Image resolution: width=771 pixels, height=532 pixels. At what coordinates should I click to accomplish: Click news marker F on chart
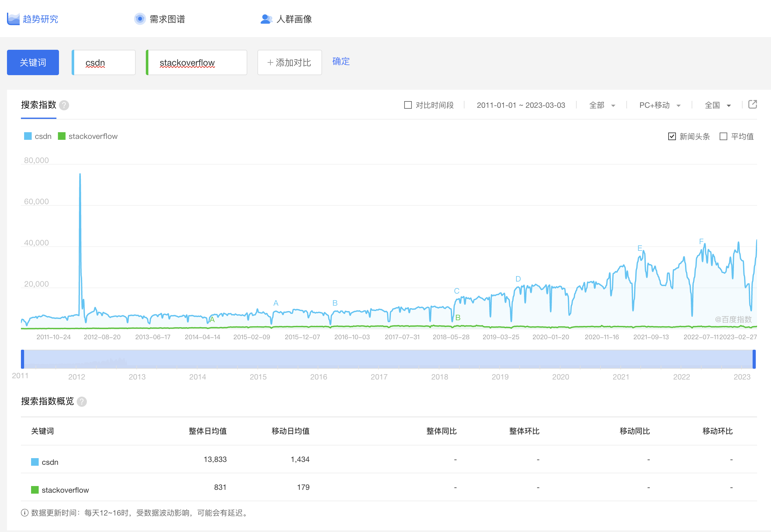tap(701, 241)
